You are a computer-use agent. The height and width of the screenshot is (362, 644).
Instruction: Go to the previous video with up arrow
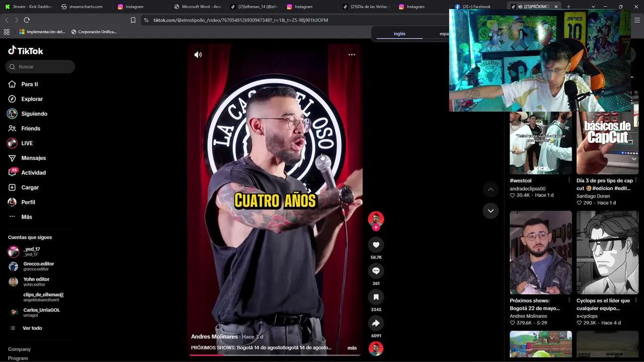(491, 190)
